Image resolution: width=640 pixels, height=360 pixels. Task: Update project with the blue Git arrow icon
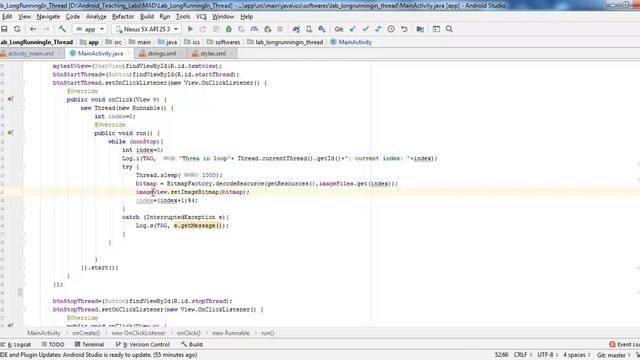click(353, 29)
